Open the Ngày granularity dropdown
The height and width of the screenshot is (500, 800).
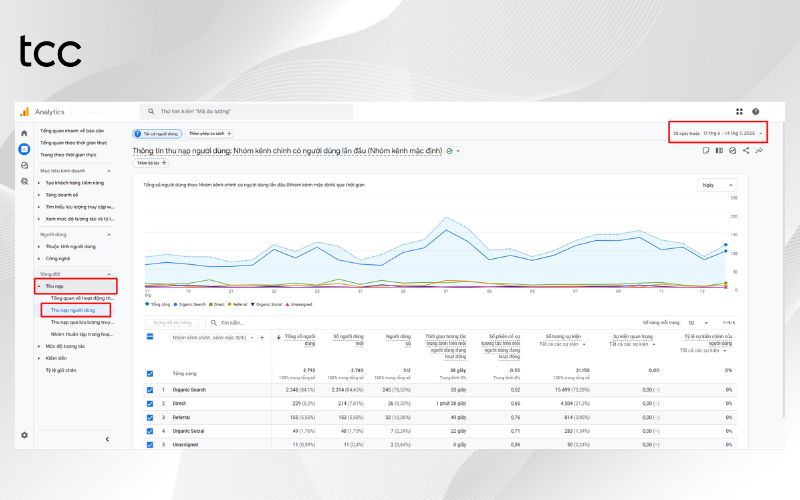(717, 185)
